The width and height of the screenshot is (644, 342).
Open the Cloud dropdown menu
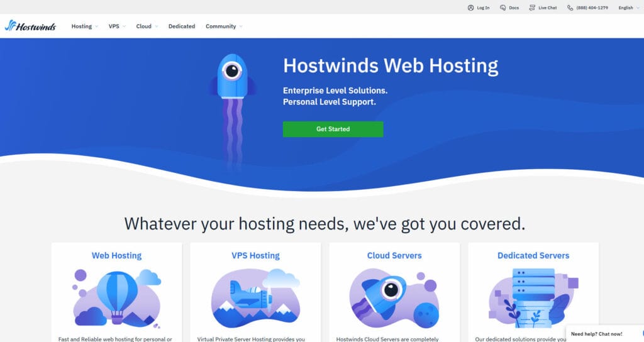147,26
